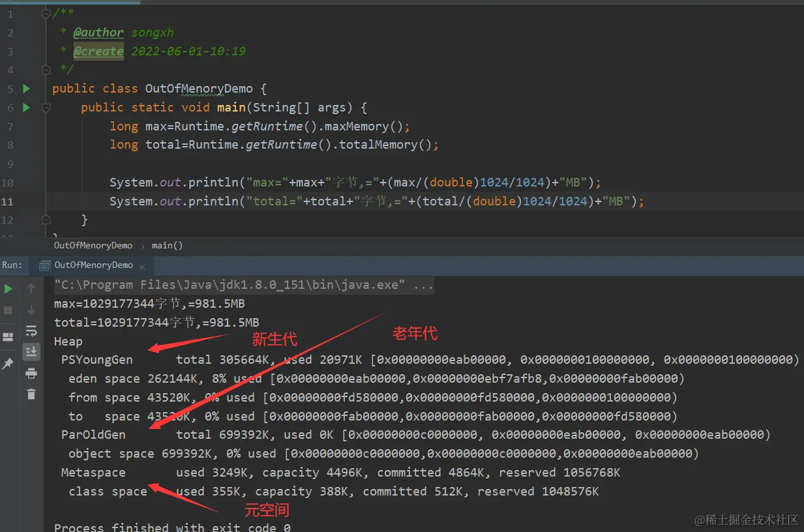Click the 'Heap' console line

pyautogui.click(x=68, y=342)
